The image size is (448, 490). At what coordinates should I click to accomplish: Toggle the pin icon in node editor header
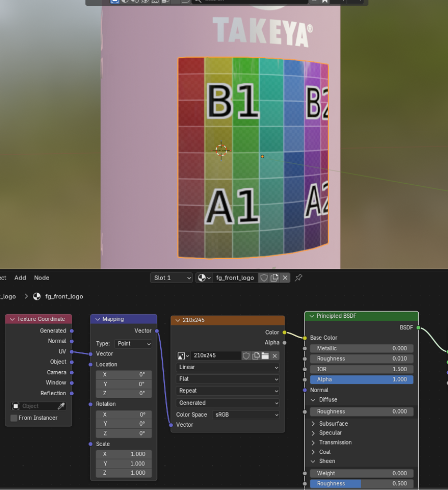coord(298,277)
